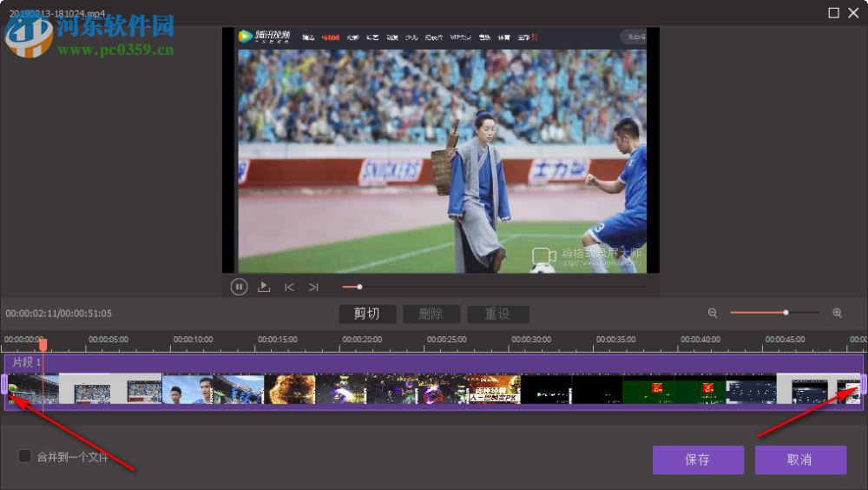Enable the 合并到一个文件 checkbox
This screenshot has width=868, height=490.
(25, 456)
